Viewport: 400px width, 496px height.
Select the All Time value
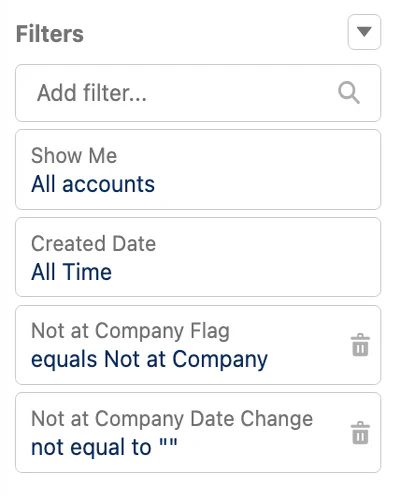(x=71, y=272)
